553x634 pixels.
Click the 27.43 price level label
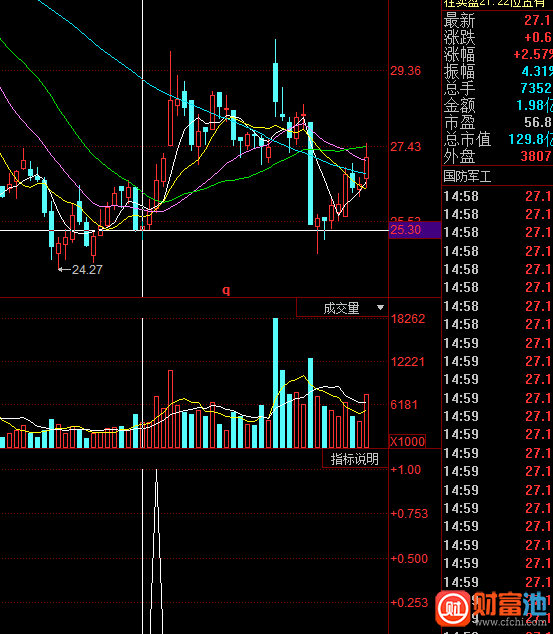pyautogui.click(x=405, y=147)
